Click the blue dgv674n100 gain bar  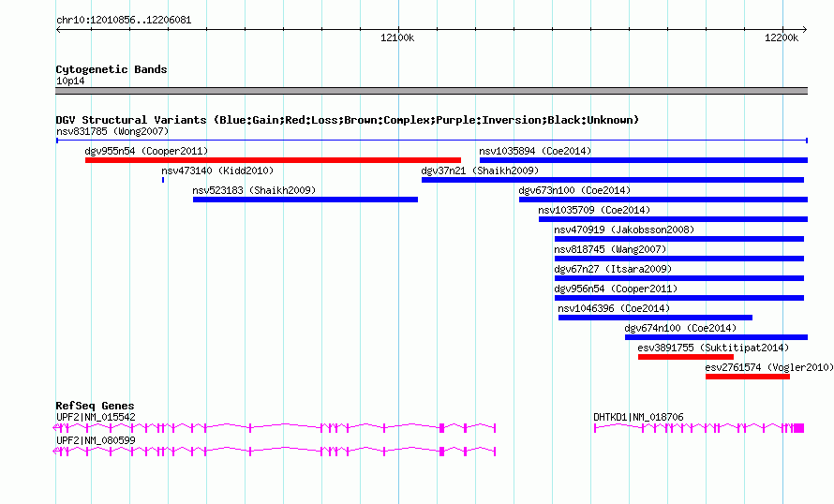pos(716,337)
